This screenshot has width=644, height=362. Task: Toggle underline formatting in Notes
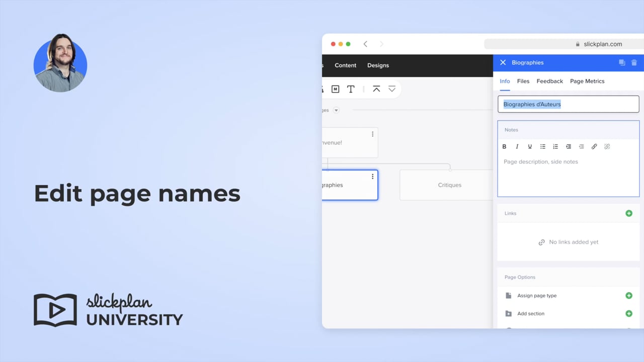[x=530, y=146]
